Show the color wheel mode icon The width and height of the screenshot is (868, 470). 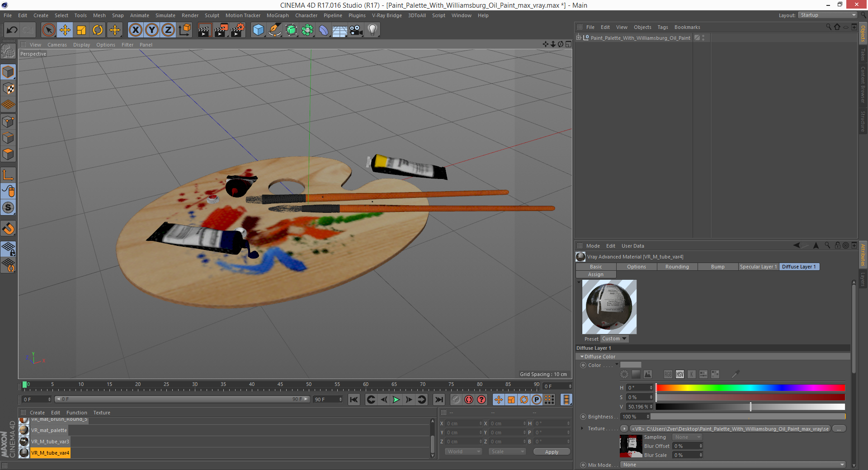pos(624,374)
